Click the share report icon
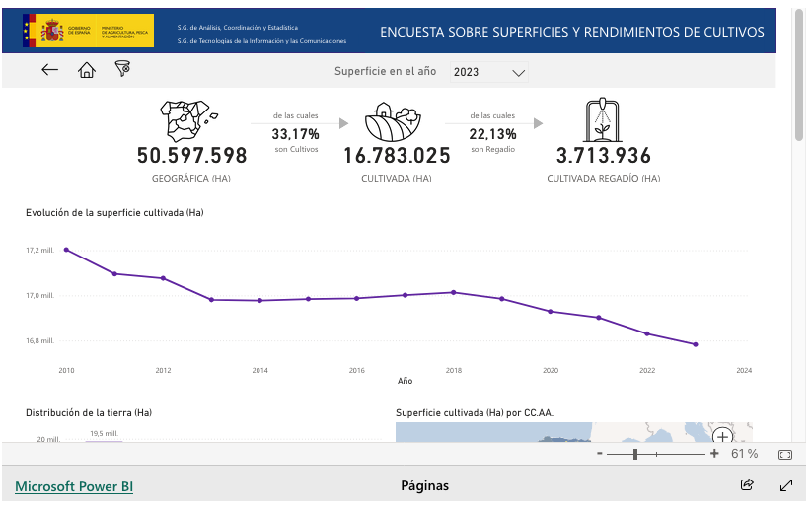This screenshot has width=812, height=517. click(x=747, y=484)
